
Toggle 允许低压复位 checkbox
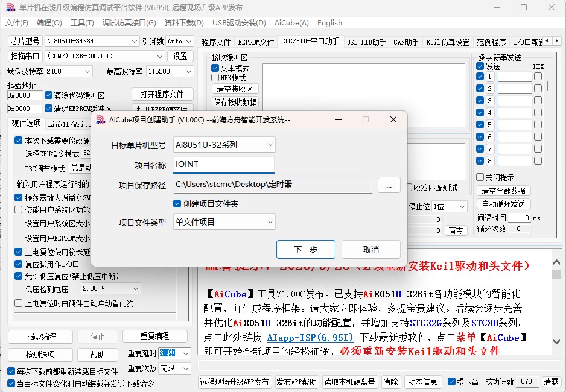19,276
